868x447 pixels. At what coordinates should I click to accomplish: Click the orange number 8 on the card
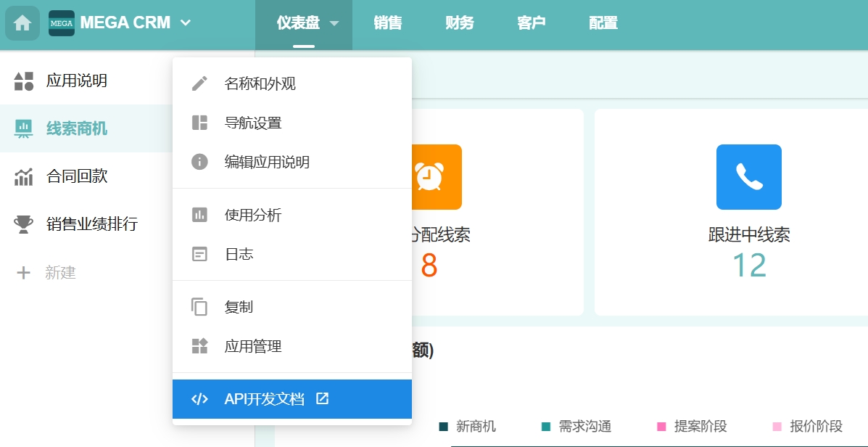click(429, 266)
